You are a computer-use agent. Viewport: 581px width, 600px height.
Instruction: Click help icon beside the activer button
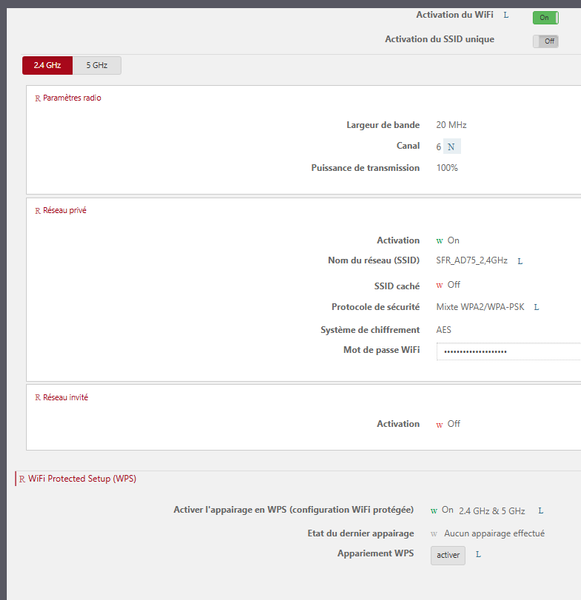click(x=478, y=554)
